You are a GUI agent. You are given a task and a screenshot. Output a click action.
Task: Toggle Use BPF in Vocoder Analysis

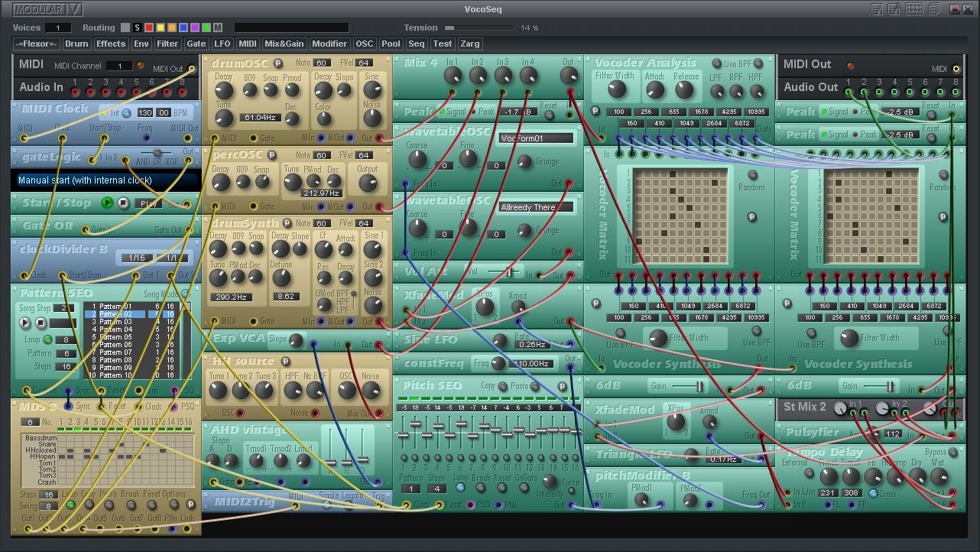(x=716, y=64)
